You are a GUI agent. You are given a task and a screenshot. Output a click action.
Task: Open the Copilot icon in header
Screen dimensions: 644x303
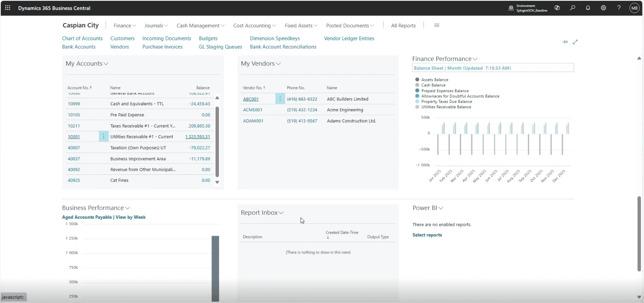pos(557,8)
